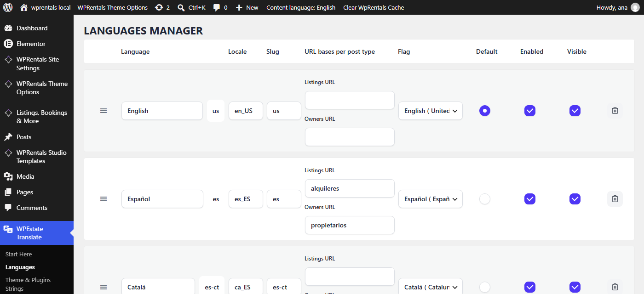The image size is (644, 294).
Task: Grab the English row drag handle
Action: [x=103, y=111]
